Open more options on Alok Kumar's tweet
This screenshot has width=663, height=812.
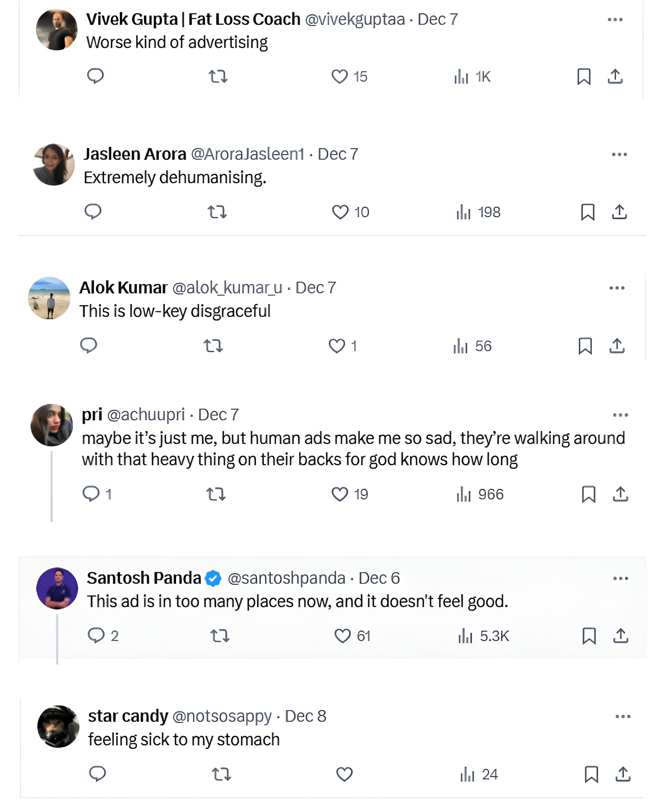pos(617,288)
